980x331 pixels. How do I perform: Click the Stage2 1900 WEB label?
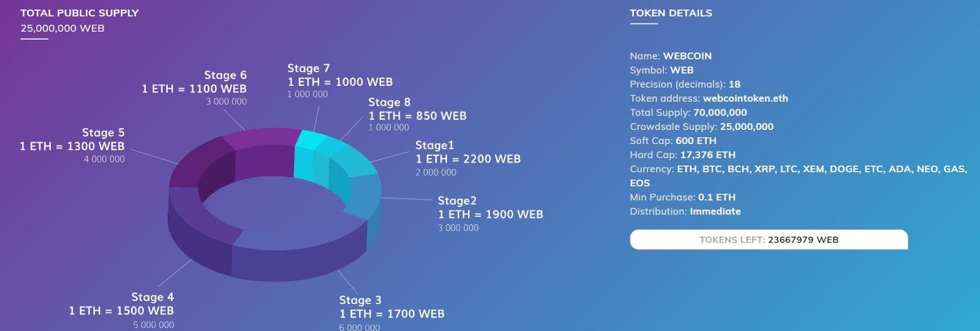click(x=491, y=214)
